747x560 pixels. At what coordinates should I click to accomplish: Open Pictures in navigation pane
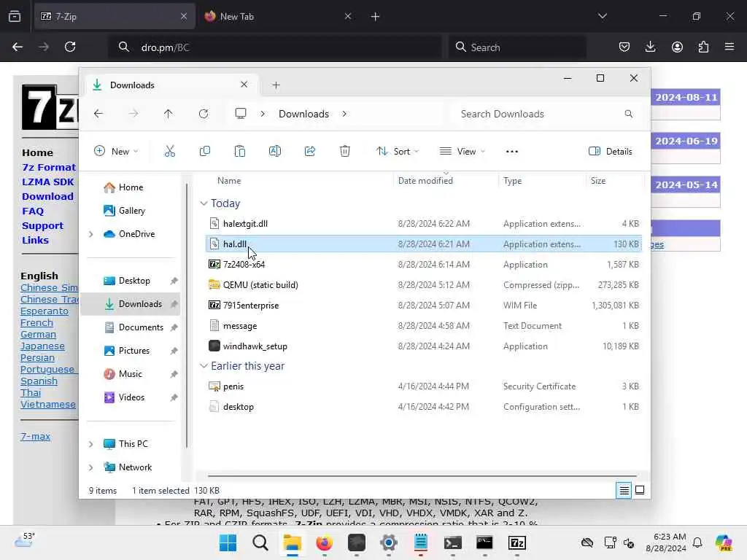[134, 351]
